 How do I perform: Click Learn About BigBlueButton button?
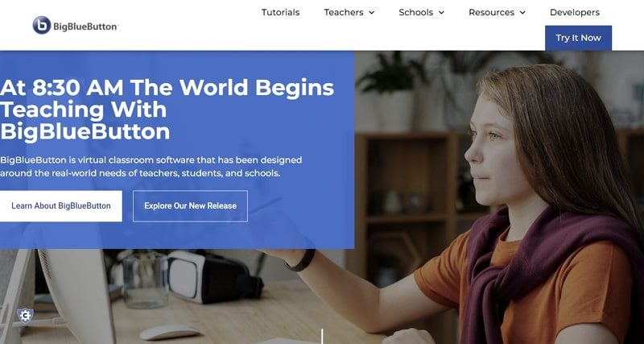[x=61, y=206]
